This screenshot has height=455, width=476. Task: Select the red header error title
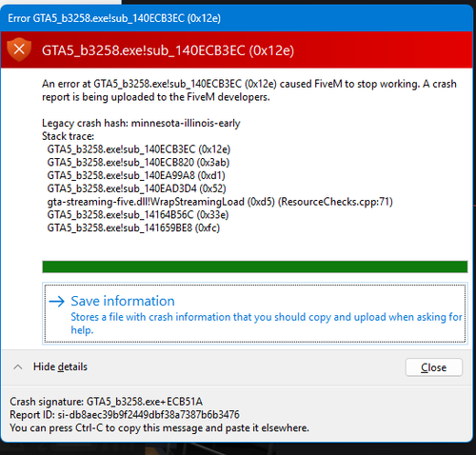pos(168,50)
